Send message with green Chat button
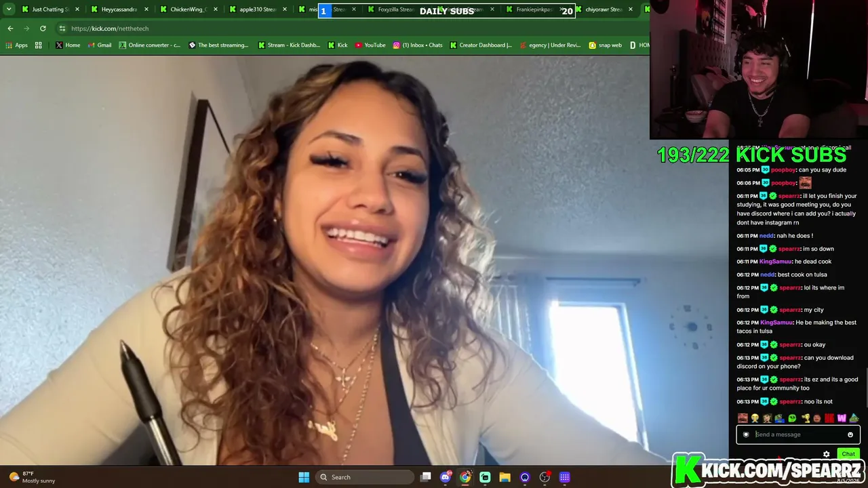 click(848, 454)
